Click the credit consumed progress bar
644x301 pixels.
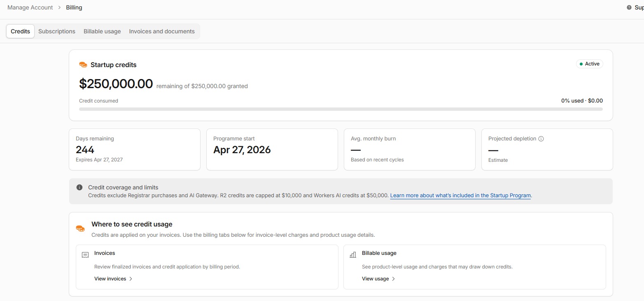pos(341,109)
